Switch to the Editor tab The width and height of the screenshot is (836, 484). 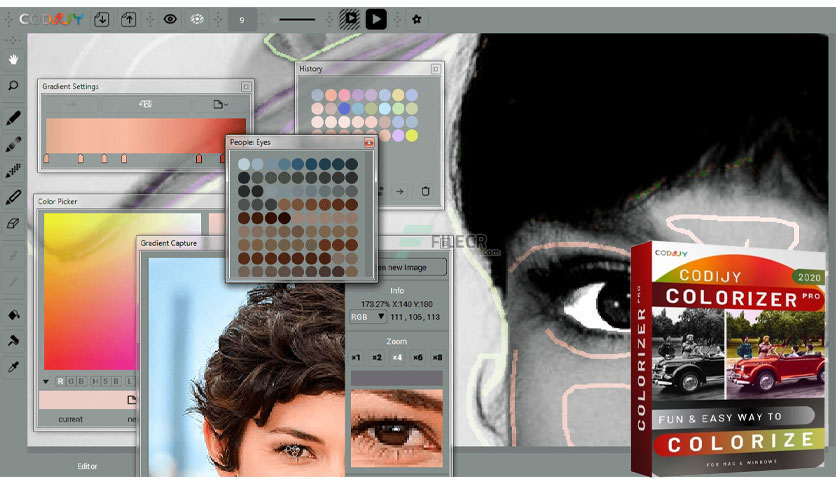[87, 466]
